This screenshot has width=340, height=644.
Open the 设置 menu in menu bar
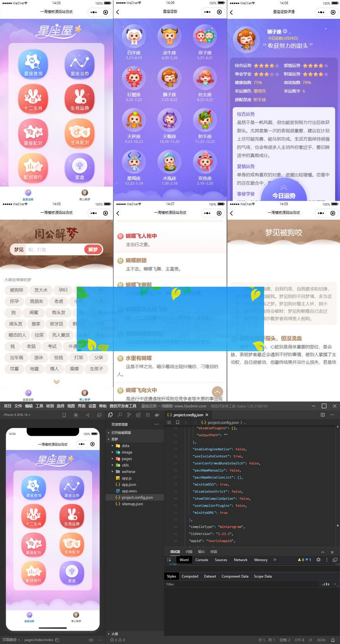coord(92,406)
